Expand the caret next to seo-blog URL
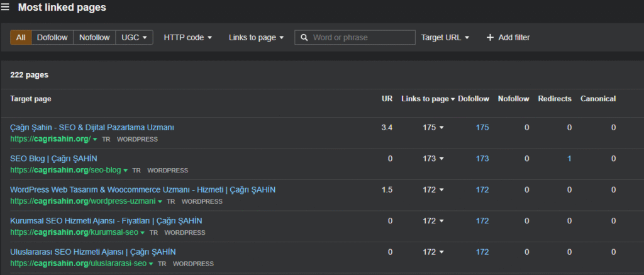This screenshot has width=644, height=275. tap(125, 171)
